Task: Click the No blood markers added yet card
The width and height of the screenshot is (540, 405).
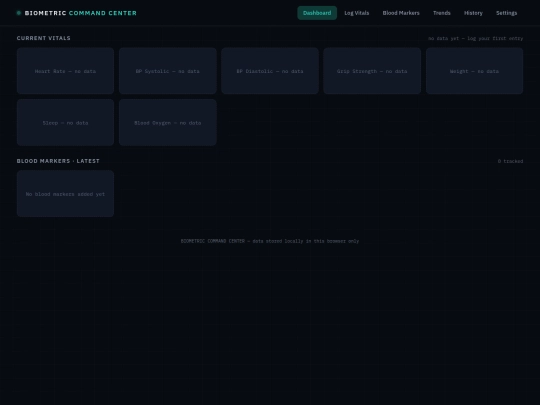Action: pyautogui.click(x=65, y=194)
